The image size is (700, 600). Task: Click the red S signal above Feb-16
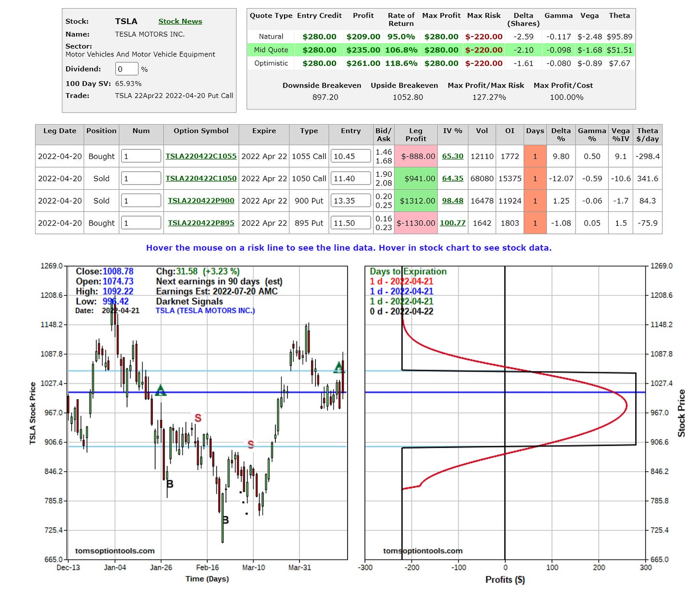tap(198, 418)
